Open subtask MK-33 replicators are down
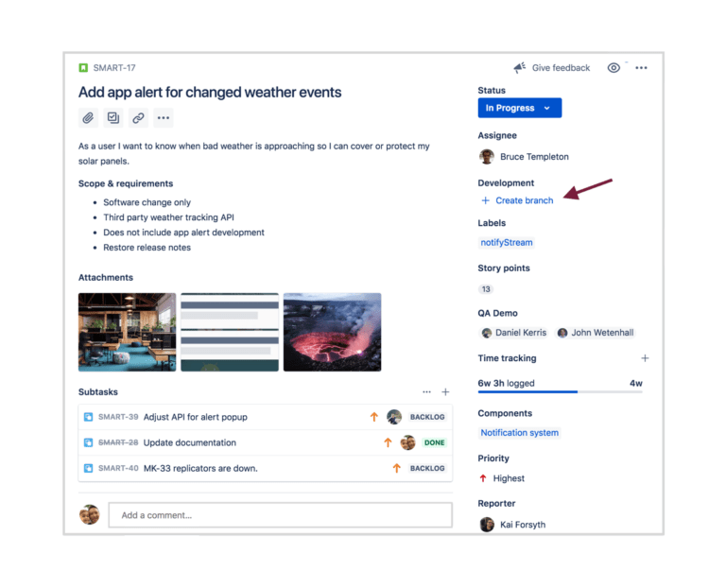Image resolution: width=726 pixels, height=588 pixels. pyautogui.click(x=200, y=469)
